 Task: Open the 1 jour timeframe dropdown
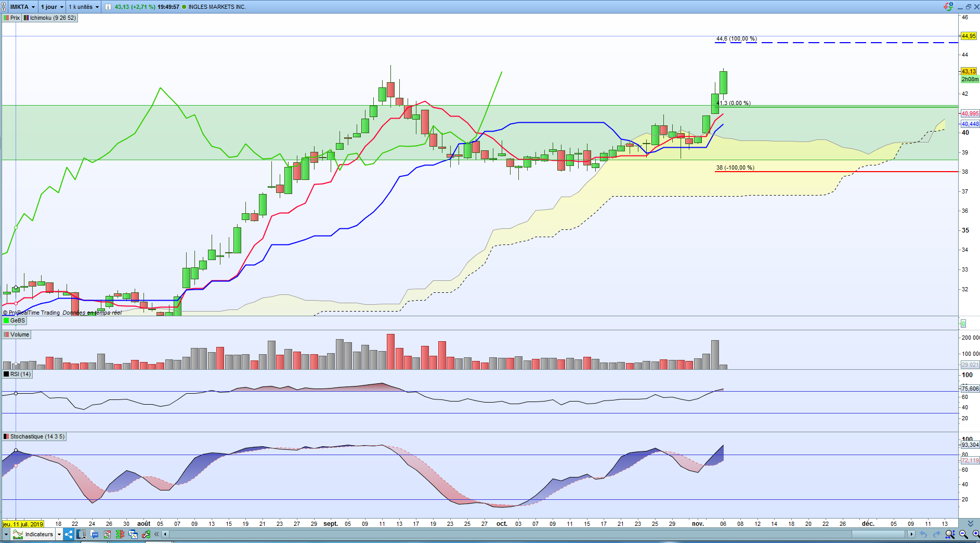point(52,7)
